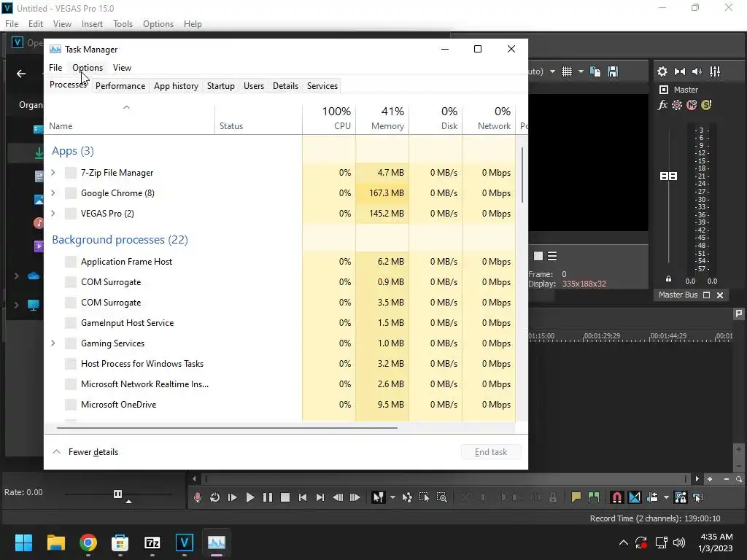Solo the Master bus
The width and height of the screenshot is (747, 560).
pyautogui.click(x=706, y=105)
